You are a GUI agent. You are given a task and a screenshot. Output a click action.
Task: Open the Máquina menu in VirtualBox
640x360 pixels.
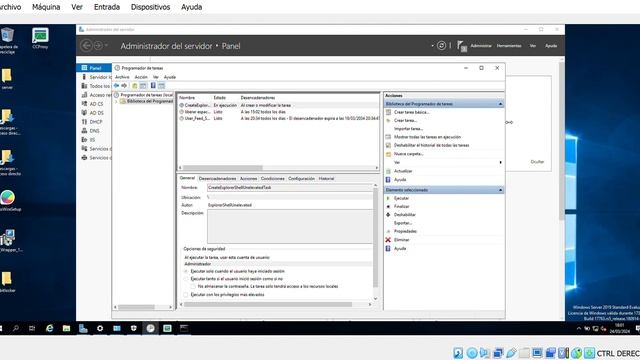click(46, 7)
